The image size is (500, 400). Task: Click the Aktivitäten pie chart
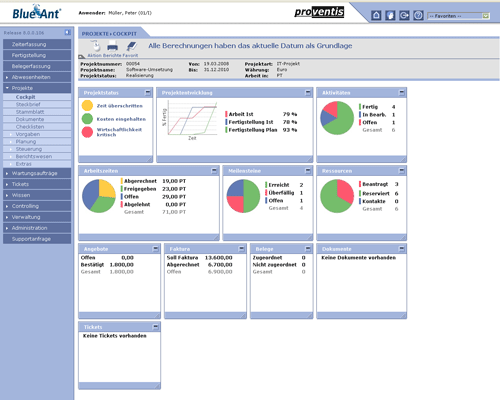(337, 118)
